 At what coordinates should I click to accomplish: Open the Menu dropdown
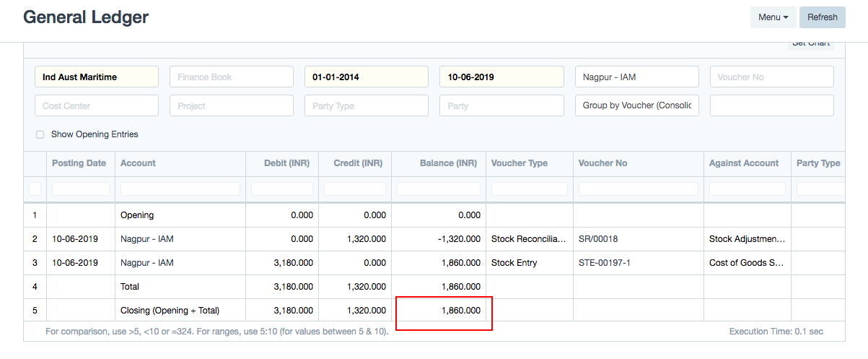coord(773,17)
